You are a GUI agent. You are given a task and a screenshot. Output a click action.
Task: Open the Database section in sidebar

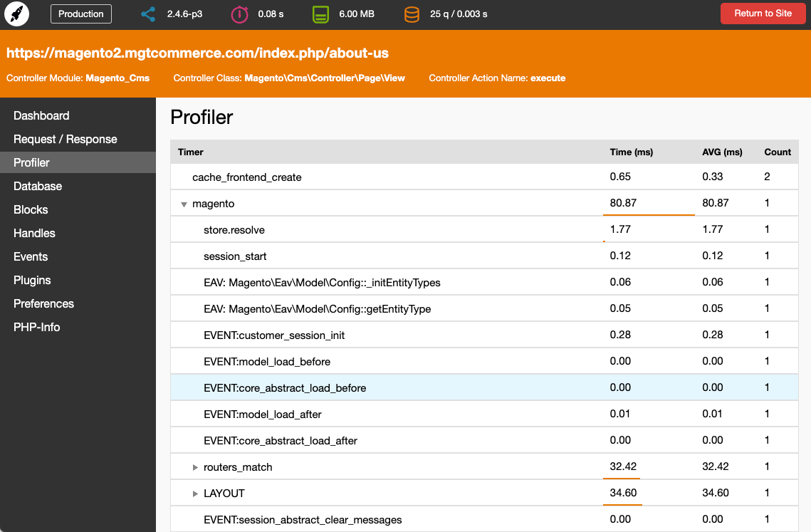pos(38,186)
